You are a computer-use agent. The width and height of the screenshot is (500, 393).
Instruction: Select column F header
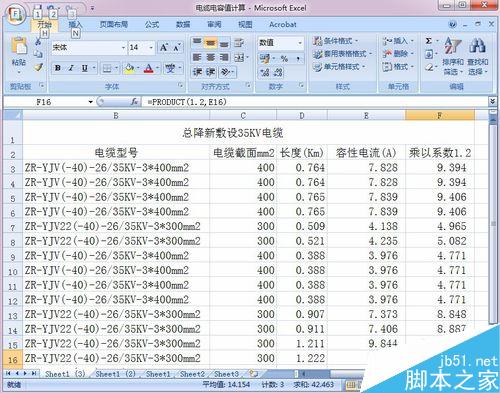[x=439, y=116]
